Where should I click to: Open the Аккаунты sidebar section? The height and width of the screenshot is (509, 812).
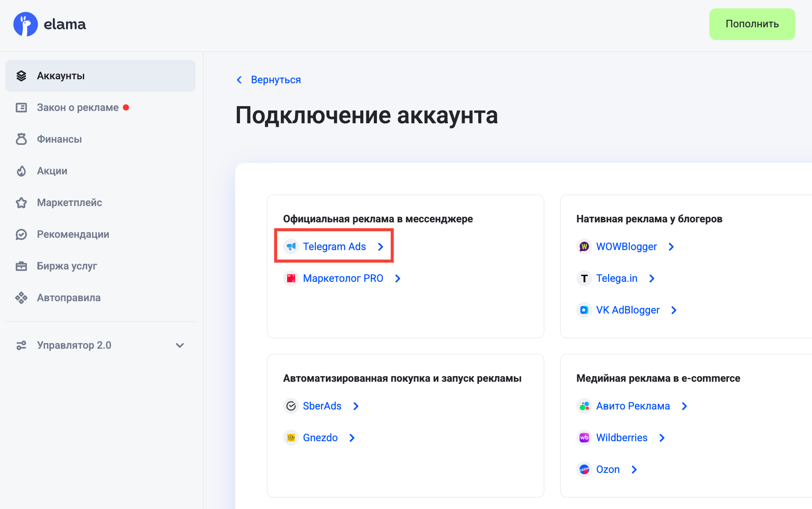tap(61, 76)
